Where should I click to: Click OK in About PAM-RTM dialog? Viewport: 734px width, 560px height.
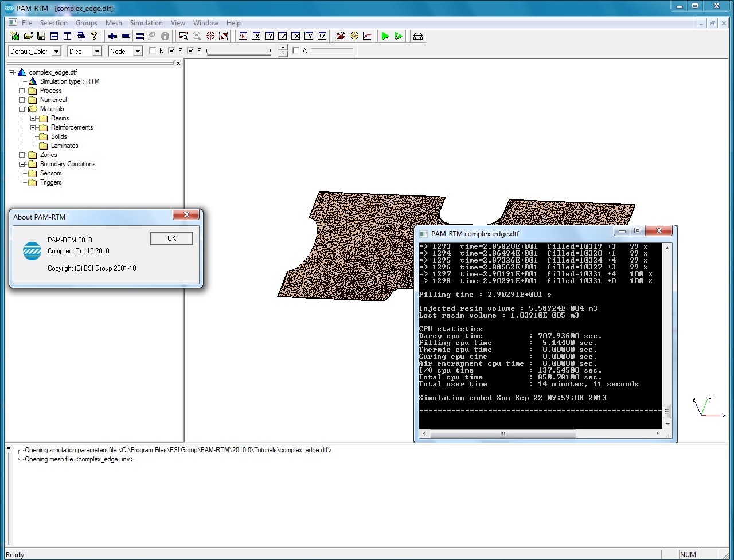click(x=171, y=238)
